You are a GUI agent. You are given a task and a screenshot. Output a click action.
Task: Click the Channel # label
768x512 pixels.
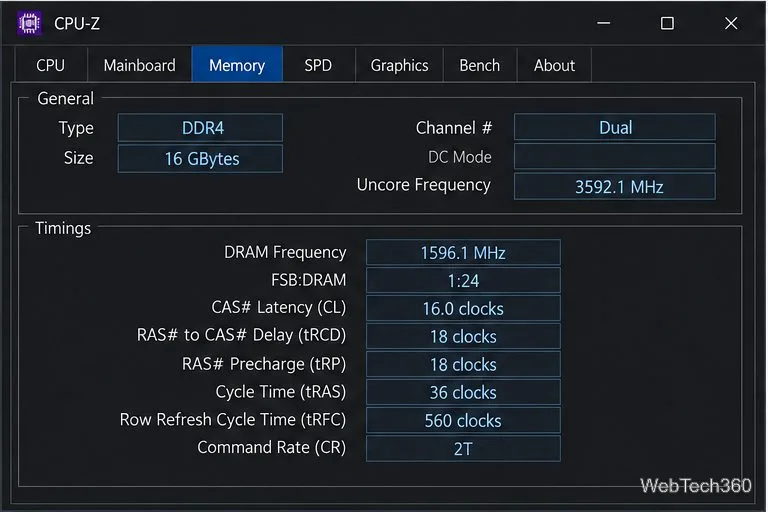point(454,128)
